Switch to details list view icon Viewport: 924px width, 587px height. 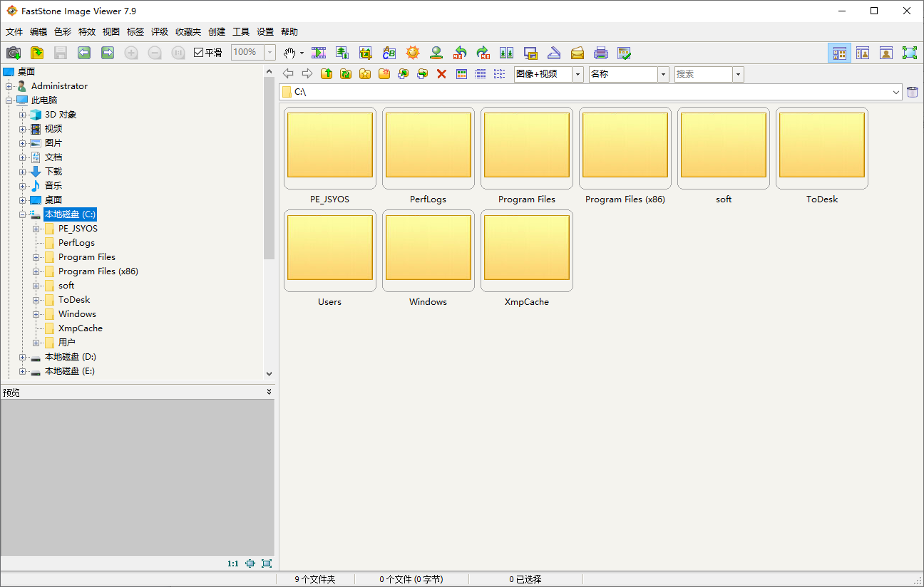point(481,73)
